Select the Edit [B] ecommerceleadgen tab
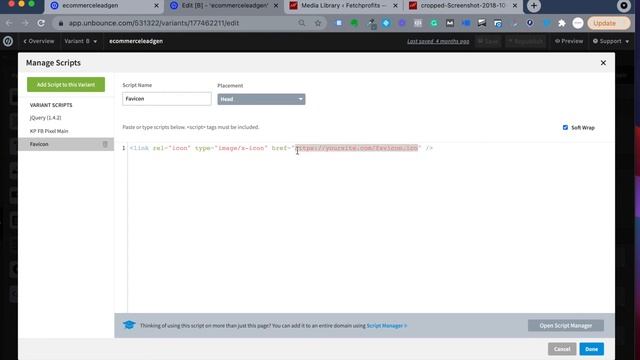Screen dimensions: 640x360 [223, 6]
